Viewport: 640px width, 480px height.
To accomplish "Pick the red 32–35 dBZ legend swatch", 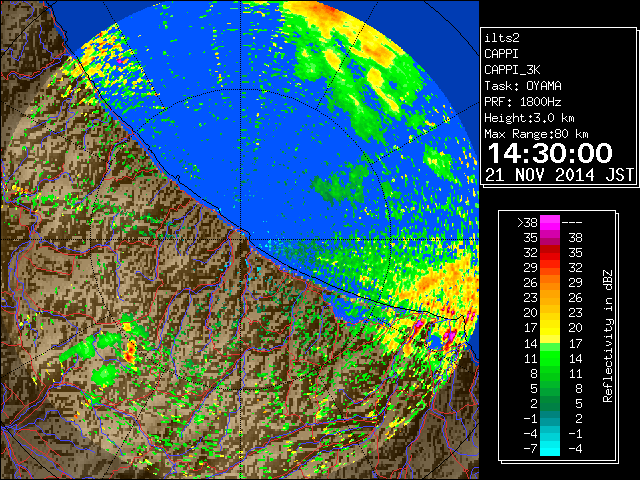I will click(550, 253).
